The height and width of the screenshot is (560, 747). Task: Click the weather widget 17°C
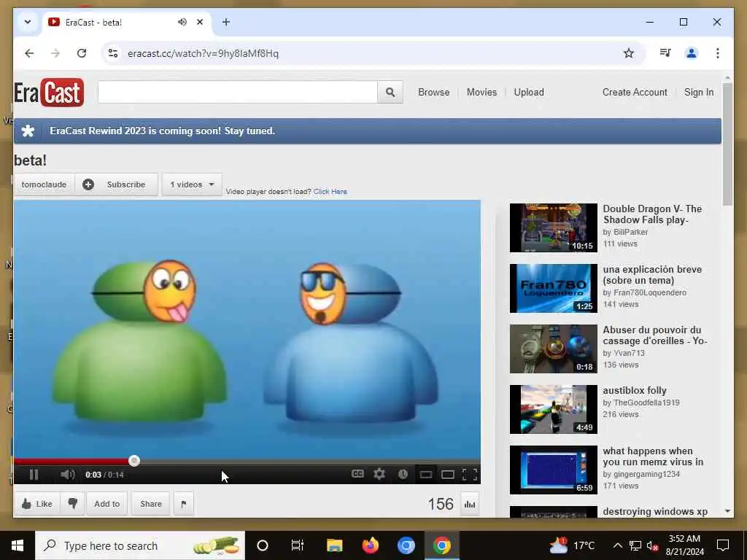pyautogui.click(x=572, y=545)
